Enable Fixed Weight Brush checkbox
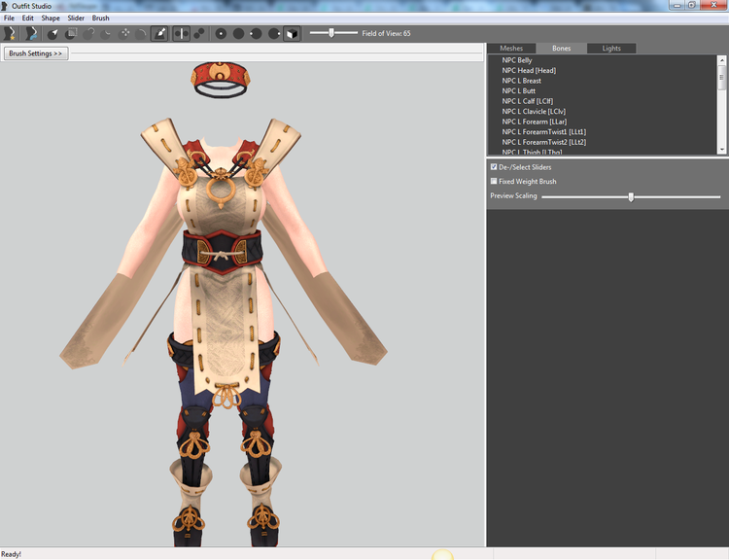The width and height of the screenshot is (729, 560). [x=494, y=181]
